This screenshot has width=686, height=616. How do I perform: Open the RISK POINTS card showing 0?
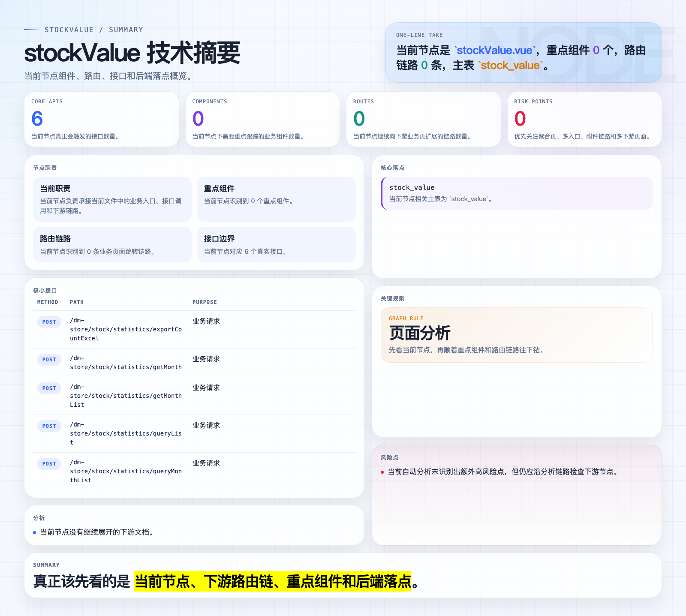[584, 119]
